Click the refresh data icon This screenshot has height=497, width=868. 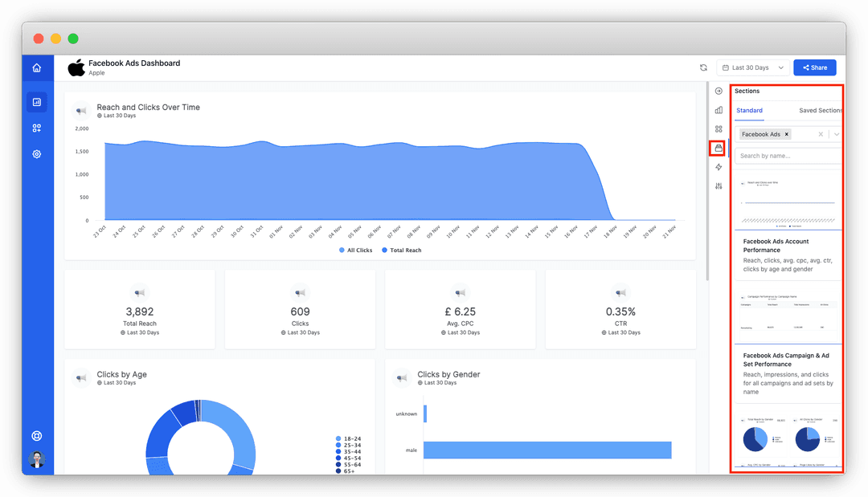pos(703,67)
